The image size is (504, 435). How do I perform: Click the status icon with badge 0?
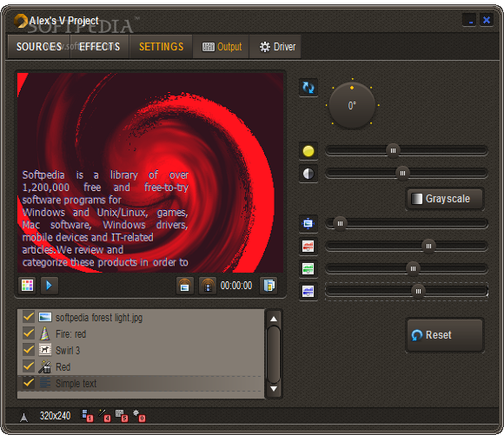139,415
